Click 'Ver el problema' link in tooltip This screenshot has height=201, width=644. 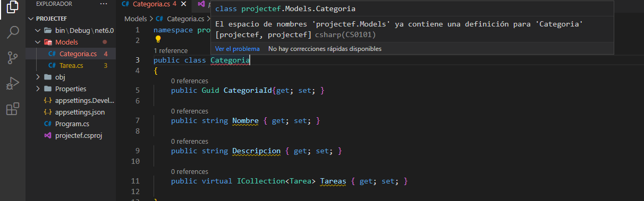[238, 49]
